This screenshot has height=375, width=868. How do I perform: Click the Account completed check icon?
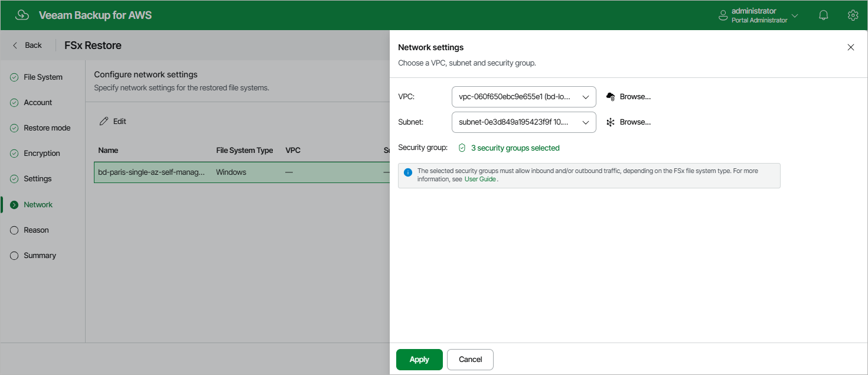[x=14, y=103]
